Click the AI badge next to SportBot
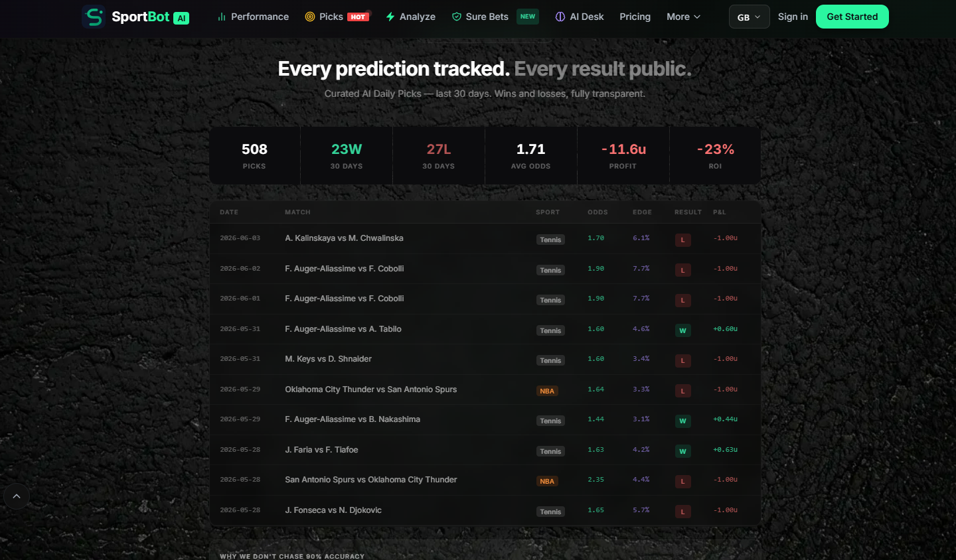 (x=181, y=18)
